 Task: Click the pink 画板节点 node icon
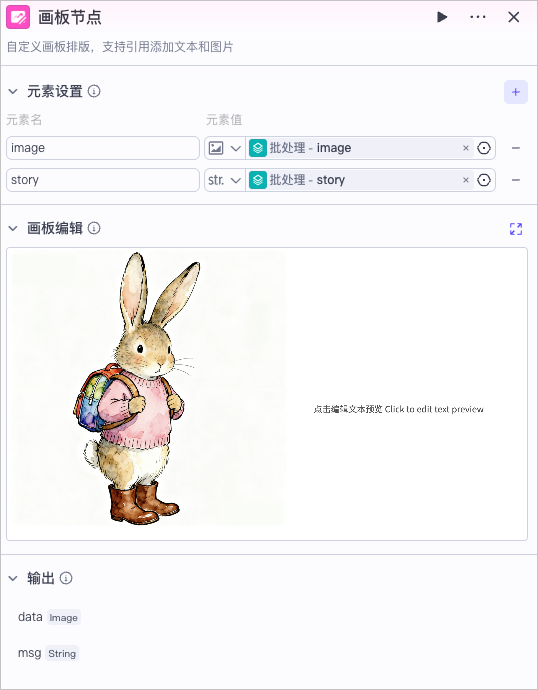click(18, 17)
